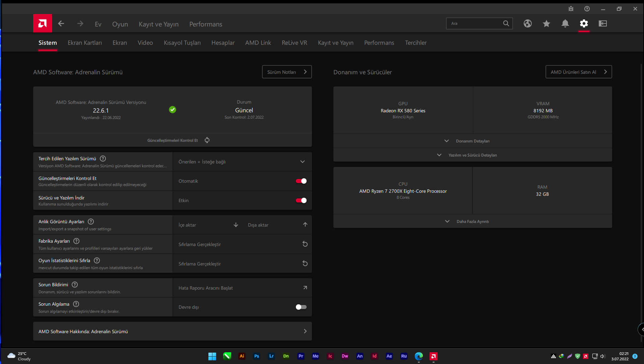Enable the Sorun Algılama toggle
Screen dimensions: 644x364
(301, 307)
